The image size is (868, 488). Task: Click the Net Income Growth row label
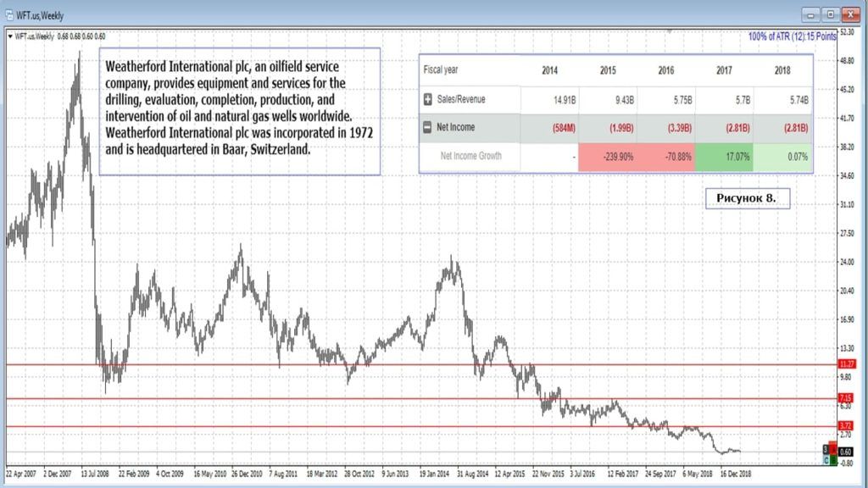point(470,156)
